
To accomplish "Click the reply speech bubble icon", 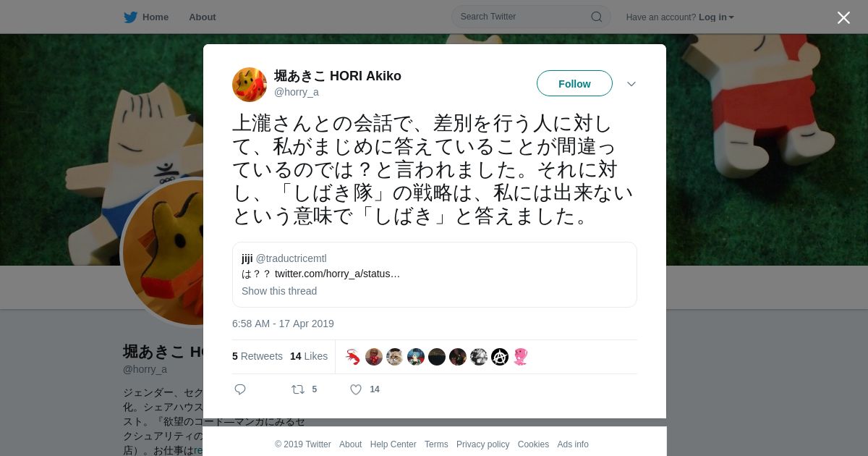I will click(x=240, y=389).
